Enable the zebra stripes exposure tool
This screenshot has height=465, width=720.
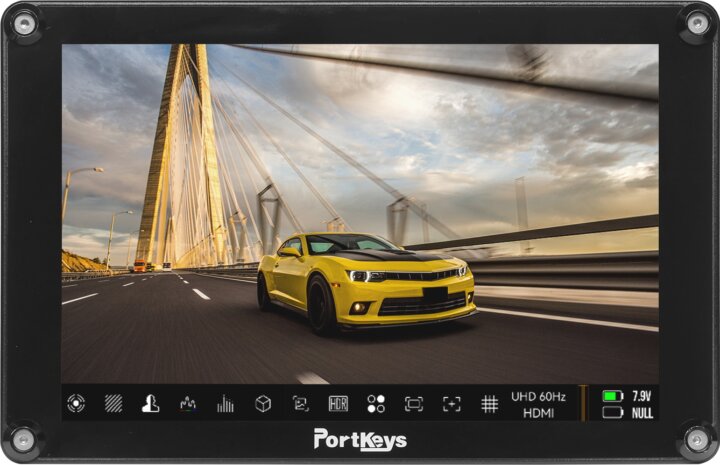pyautogui.click(x=113, y=404)
